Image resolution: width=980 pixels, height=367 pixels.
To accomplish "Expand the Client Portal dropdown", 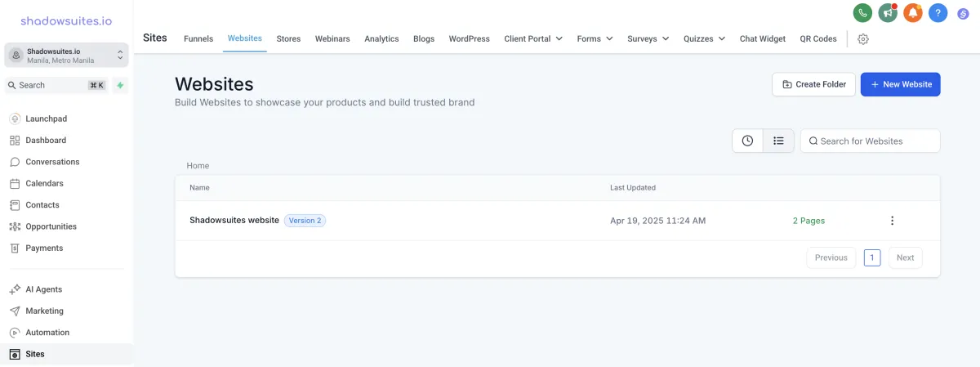I will click(x=533, y=38).
